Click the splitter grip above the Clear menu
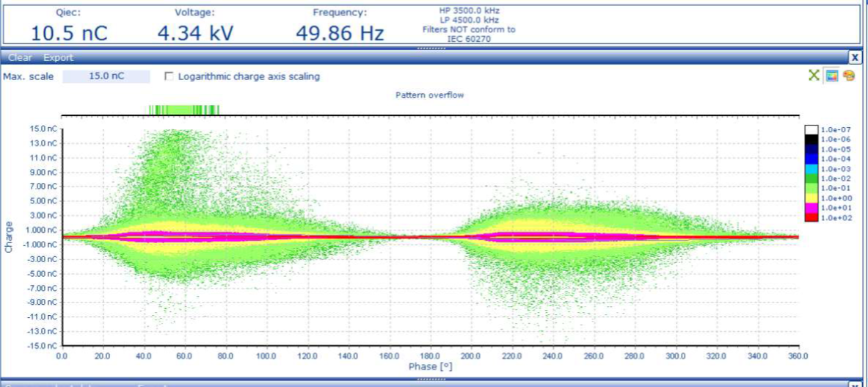 click(431, 48)
